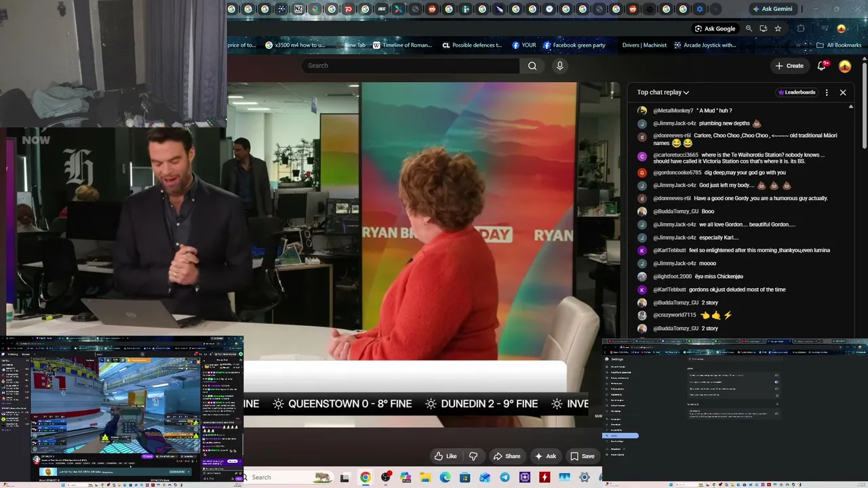The image size is (868, 488).
Task: Start voice search with the microphone icon
Action: click(x=559, y=66)
